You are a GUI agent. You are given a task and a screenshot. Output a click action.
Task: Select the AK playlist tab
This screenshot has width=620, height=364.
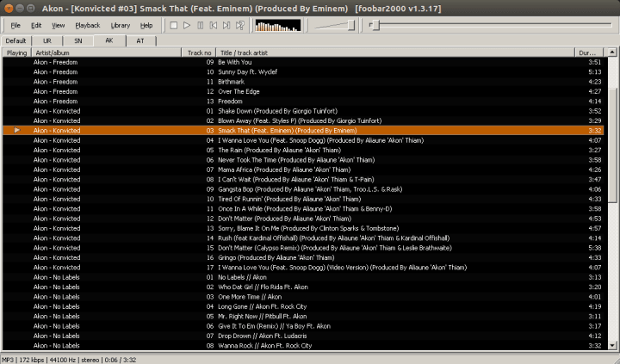click(109, 40)
